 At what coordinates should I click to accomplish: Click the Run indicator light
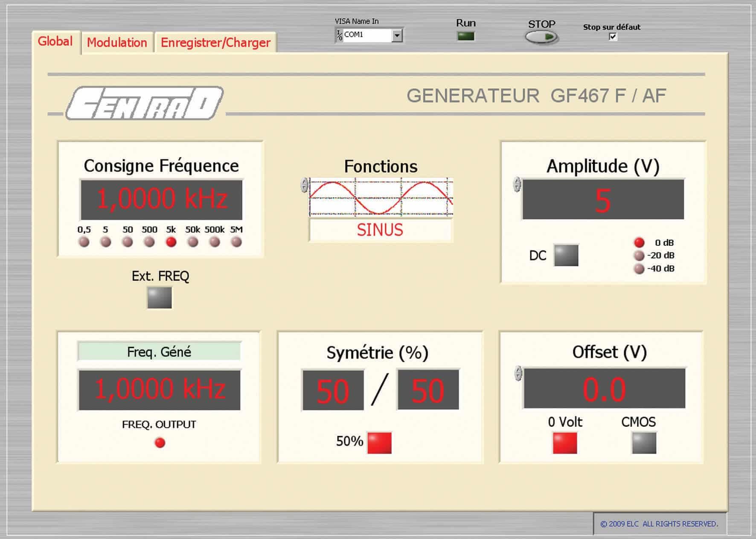[465, 36]
